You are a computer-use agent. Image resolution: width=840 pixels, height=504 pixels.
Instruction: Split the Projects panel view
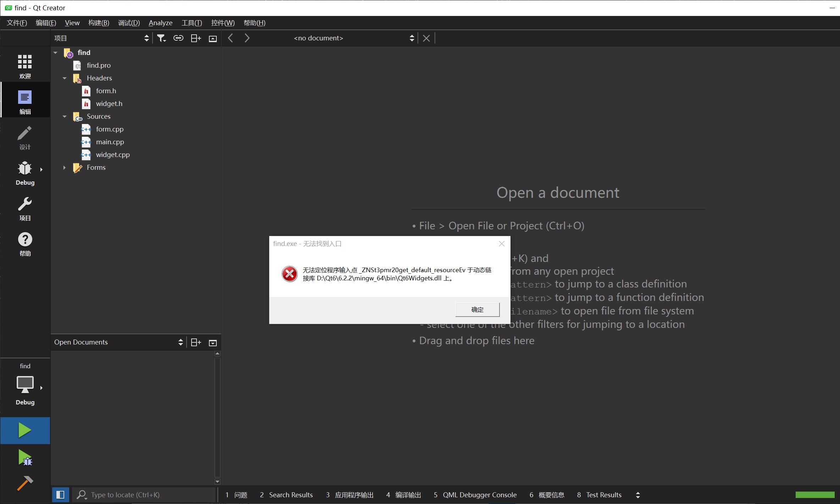[196, 38]
